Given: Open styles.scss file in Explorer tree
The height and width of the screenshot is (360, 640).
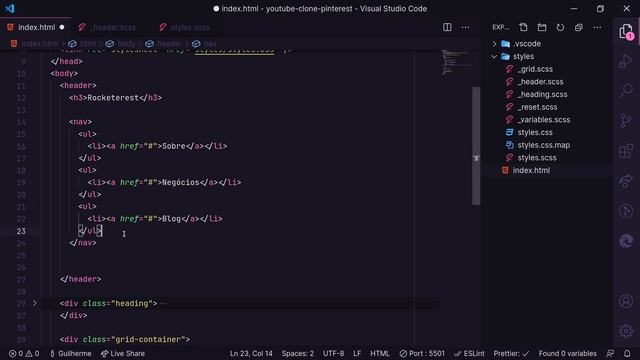Looking at the screenshot, I should coord(537,158).
